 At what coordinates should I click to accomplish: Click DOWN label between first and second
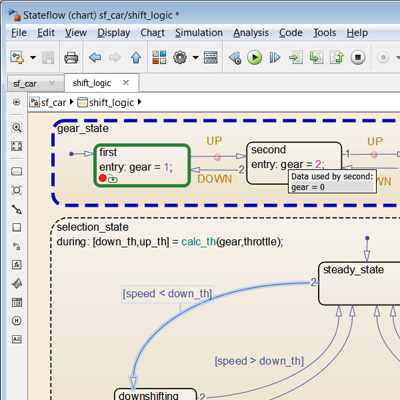click(215, 179)
